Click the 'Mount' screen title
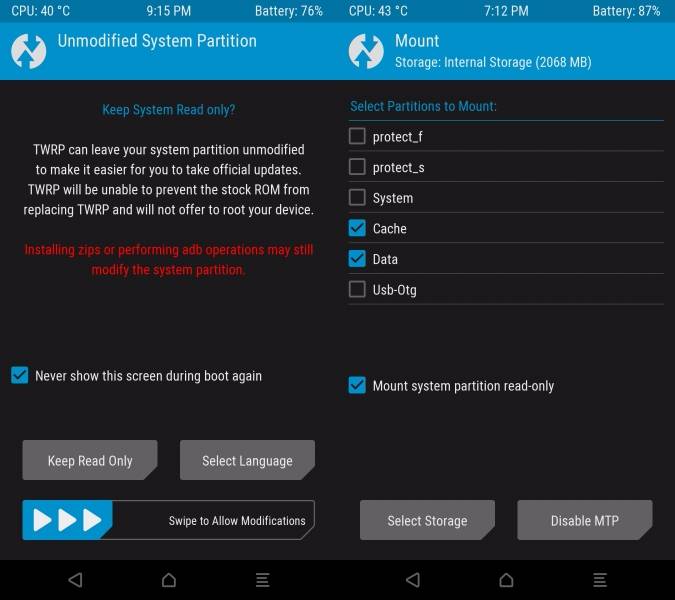The image size is (675, 600). point(417,41)
